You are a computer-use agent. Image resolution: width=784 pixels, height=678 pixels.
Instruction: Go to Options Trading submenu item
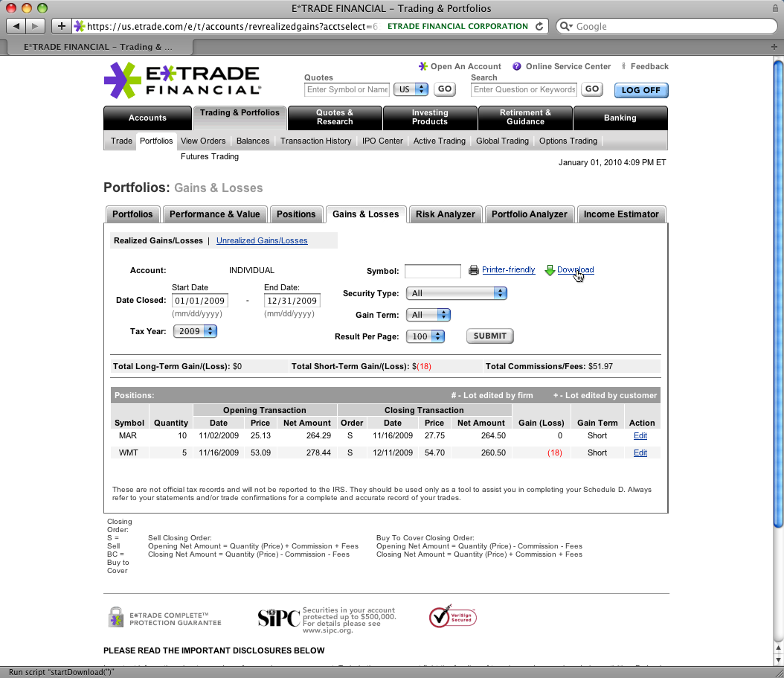[x=568, y=141]
